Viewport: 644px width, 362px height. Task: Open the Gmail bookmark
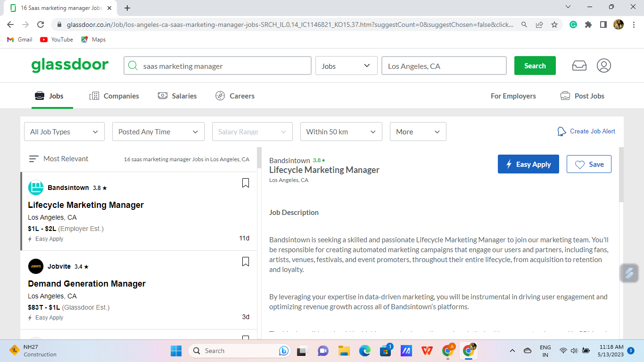click(20, 40)
